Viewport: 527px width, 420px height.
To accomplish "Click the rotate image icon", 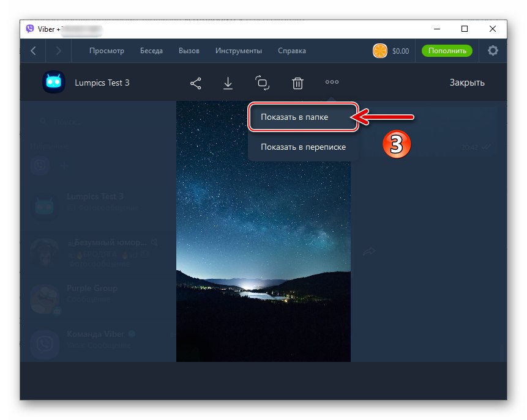I will click(262, 83).
